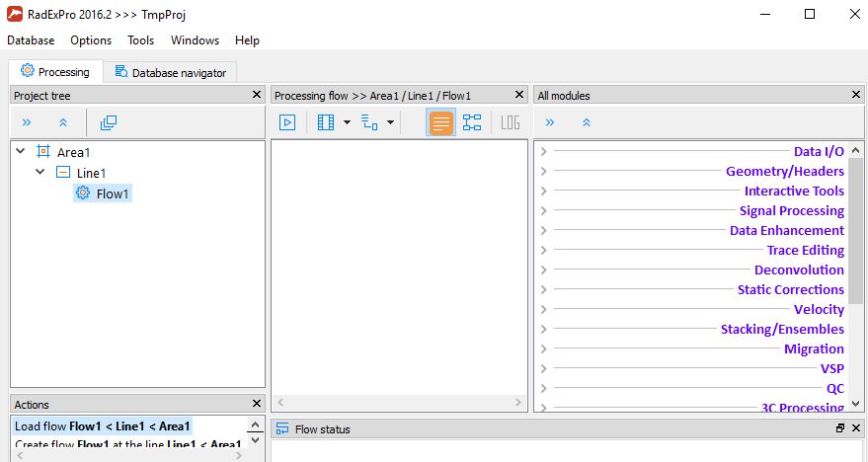The width and height of the screenshot is (868, 462).
Task: Click the Flow status panel icon
Action: click(282, 428)
